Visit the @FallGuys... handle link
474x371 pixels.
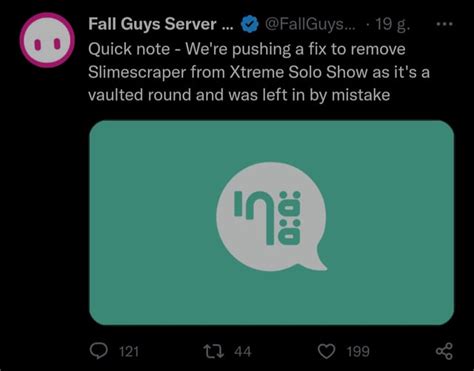click(x=310, y=24)
